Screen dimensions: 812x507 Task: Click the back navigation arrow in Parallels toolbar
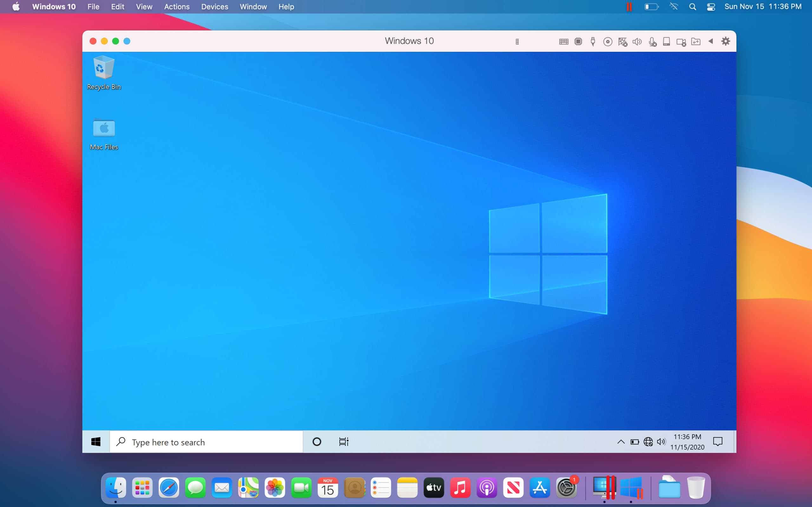coord(711,41)
